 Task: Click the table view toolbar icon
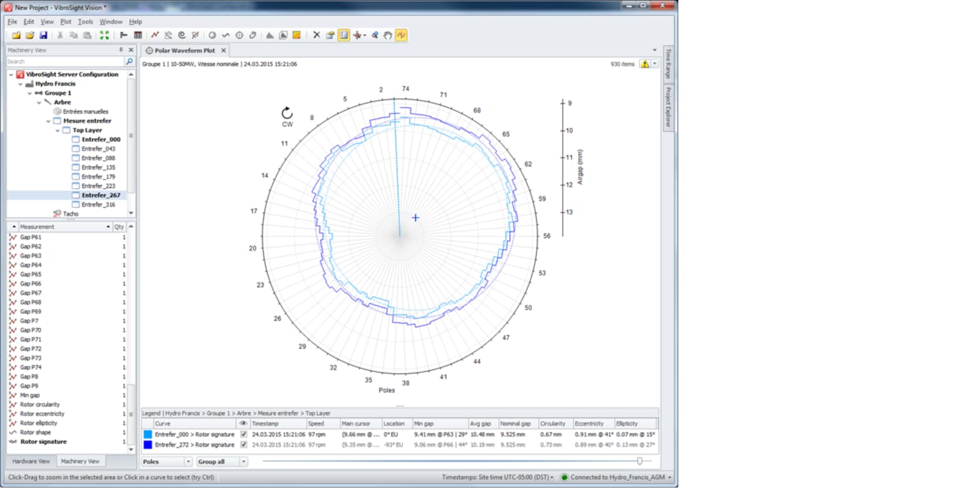138,35
